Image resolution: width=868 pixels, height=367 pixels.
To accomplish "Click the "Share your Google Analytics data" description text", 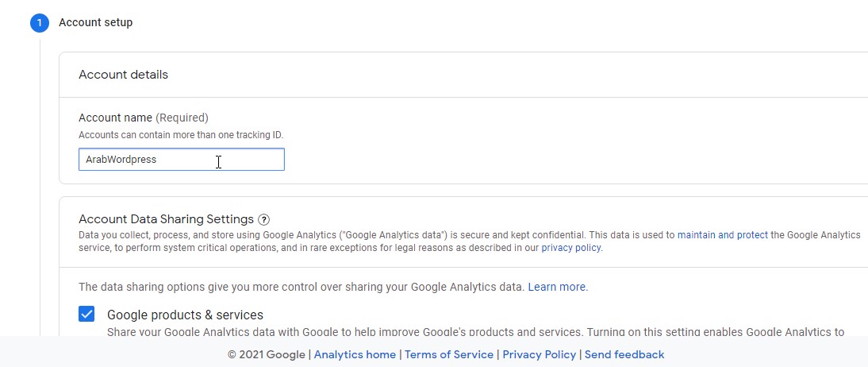I will point(474,331).
